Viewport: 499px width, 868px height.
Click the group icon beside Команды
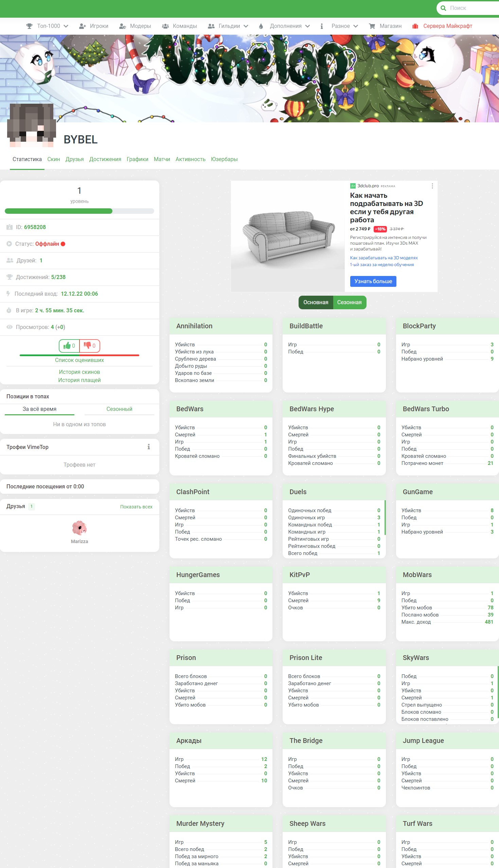165,26
